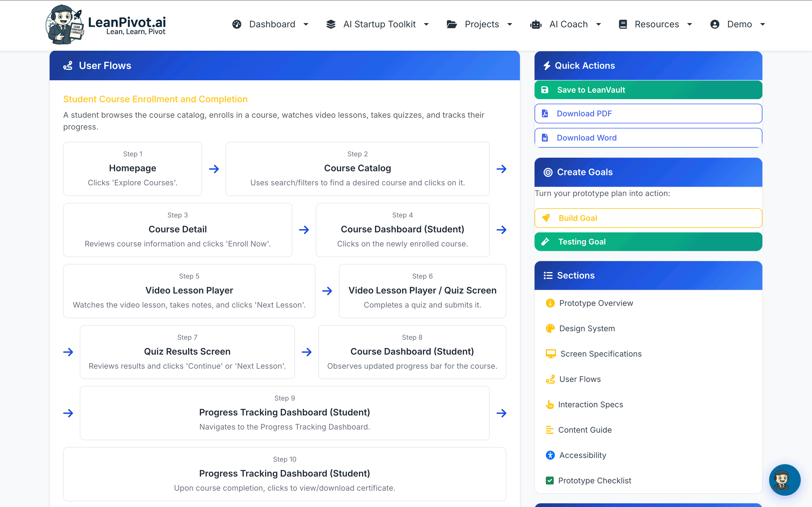Click the Prototype Checklist checkbox icon
The width and height of the screenshot is (812, 507).
click(550, 480)
